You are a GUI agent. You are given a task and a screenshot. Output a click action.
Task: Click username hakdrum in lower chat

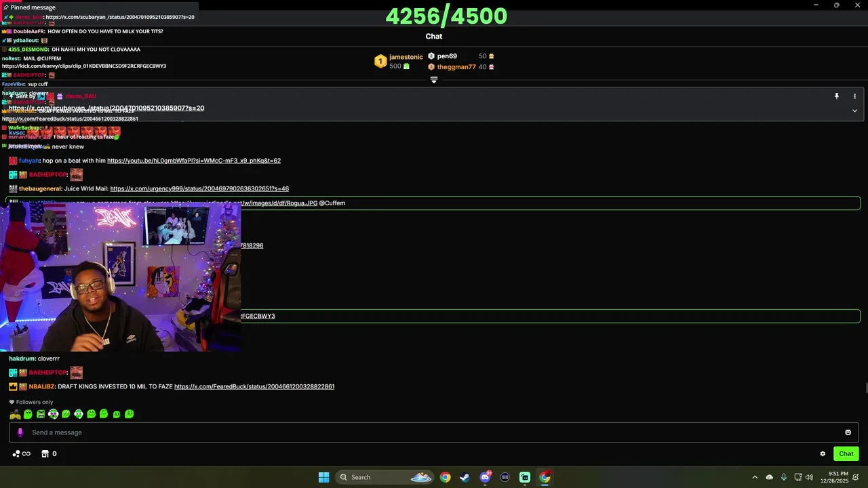[x=22, y=359]
